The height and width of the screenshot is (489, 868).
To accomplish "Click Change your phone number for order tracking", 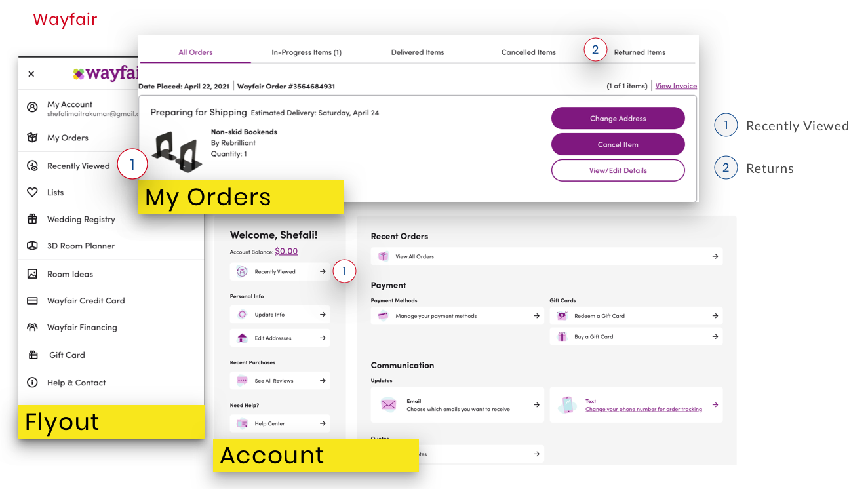I will [x=644, y=409].
